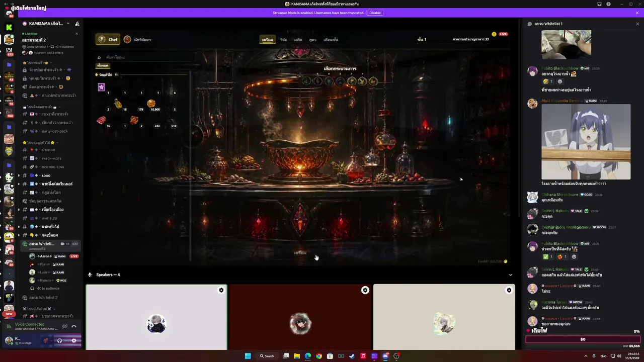Screen dimensions: 644x362
Task: Expand the LOGO channel thread arrow
Action: click(x=19, y=175)
